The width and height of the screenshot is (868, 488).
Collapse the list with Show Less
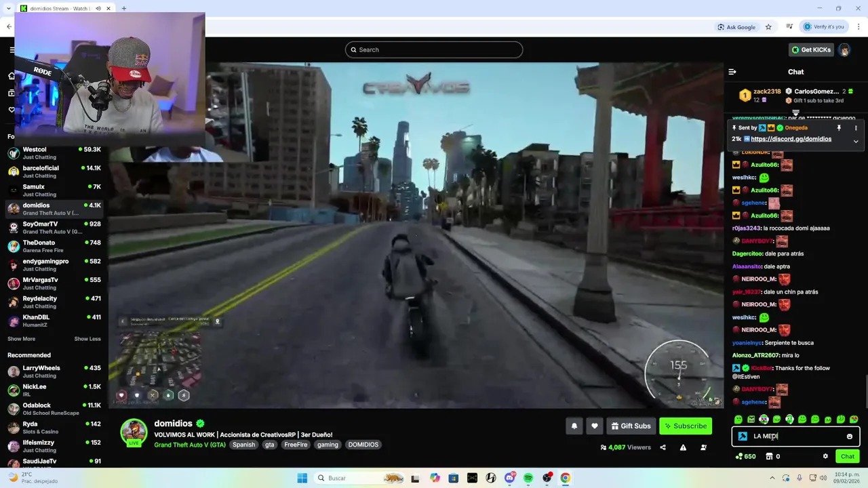tap(87, 339)
